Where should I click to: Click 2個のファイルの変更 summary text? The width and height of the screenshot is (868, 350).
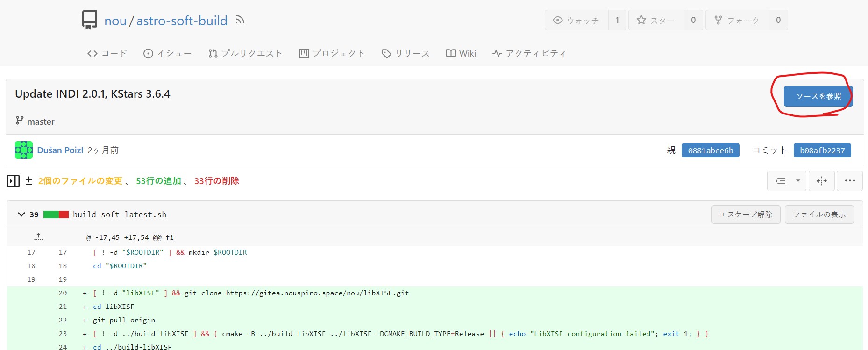click(80, 181)
